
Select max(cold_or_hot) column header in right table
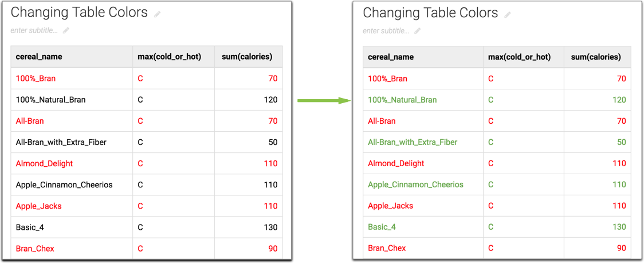[x=519, y=57]
